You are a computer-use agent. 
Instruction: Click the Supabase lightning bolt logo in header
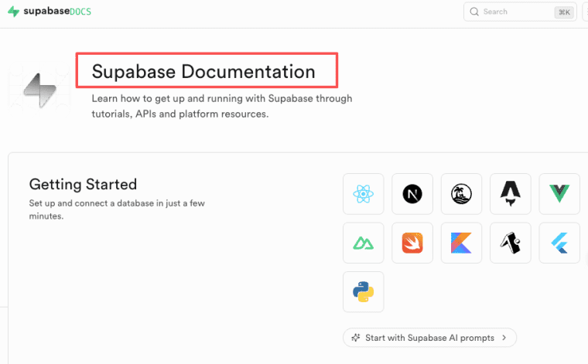pos(13,12)
